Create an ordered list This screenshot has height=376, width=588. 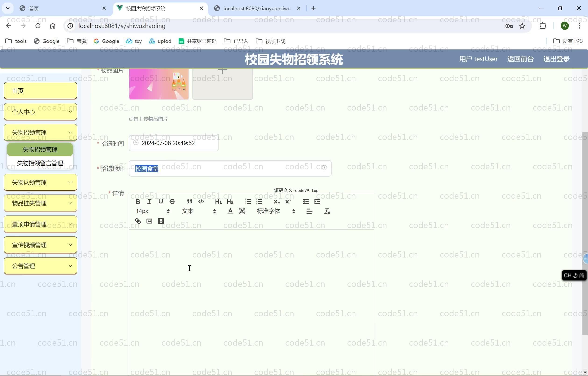(248, 202)
